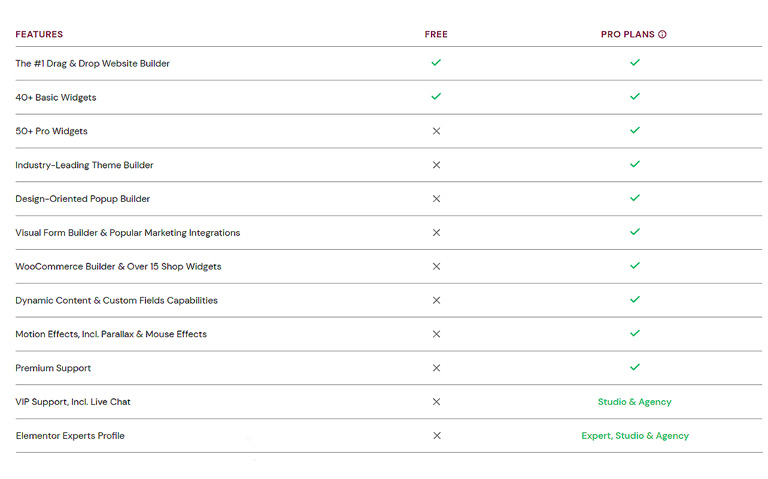This screenshot has height=479, width=768.
Task: Click the info icon beside Pro Plans
Action: pos(662,34)
